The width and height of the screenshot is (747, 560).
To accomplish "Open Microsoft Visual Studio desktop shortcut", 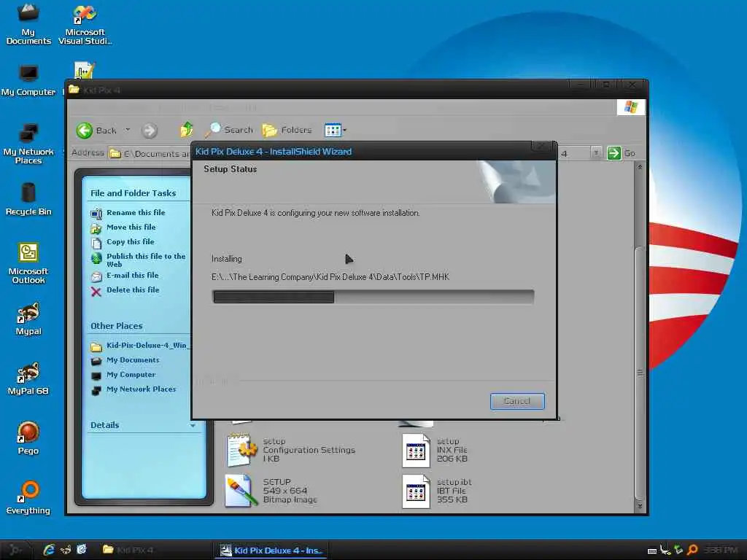I will coord(85,24).
